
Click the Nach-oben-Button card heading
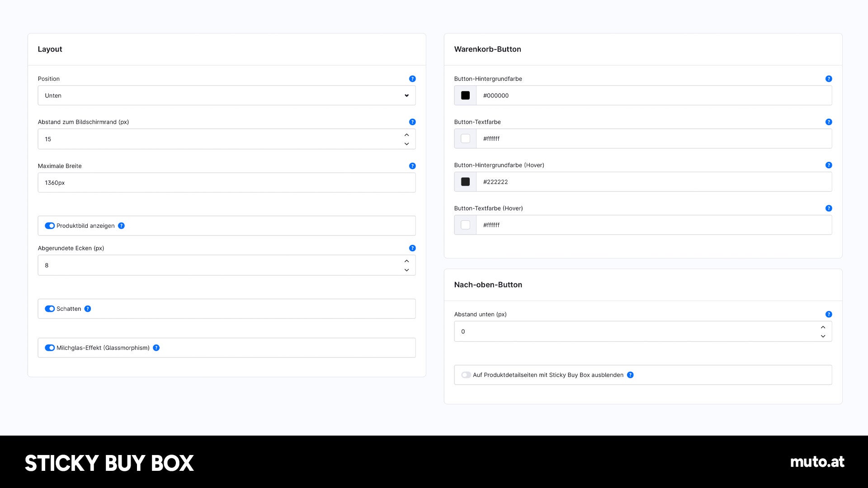pyautogui.click(x=488, y=285)
